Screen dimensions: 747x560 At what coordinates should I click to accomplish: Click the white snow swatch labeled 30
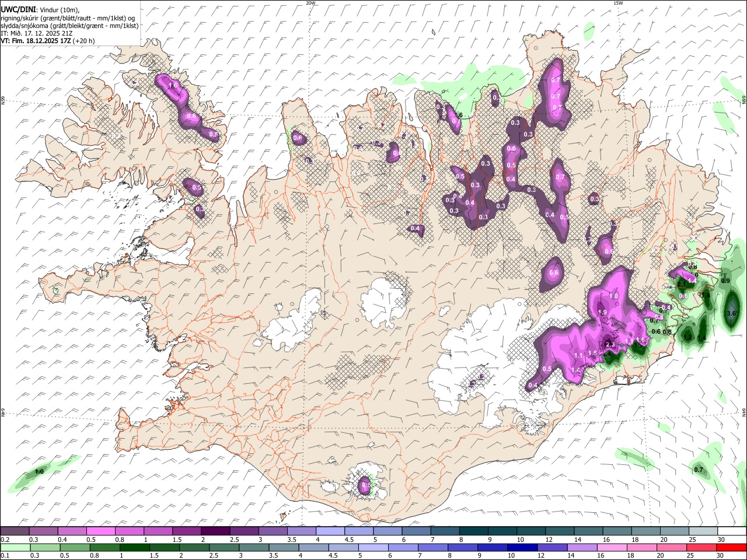[732, 531]
